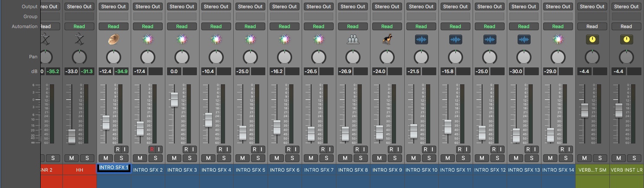This screenshot has width=644, height=188.
Task: Toggle input monitoring on INTRO SFX 6
Action: pyautogui.click(x=296, y=149)
